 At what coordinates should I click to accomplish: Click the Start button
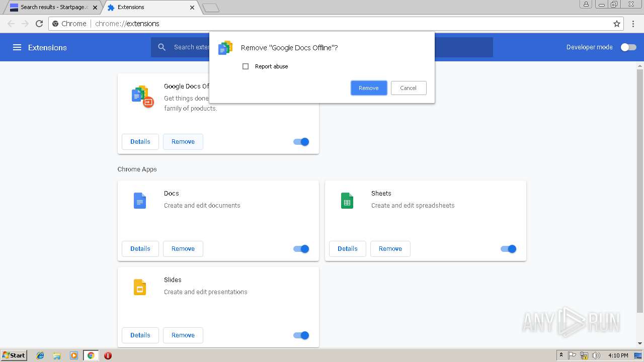[x=14, y=355]
